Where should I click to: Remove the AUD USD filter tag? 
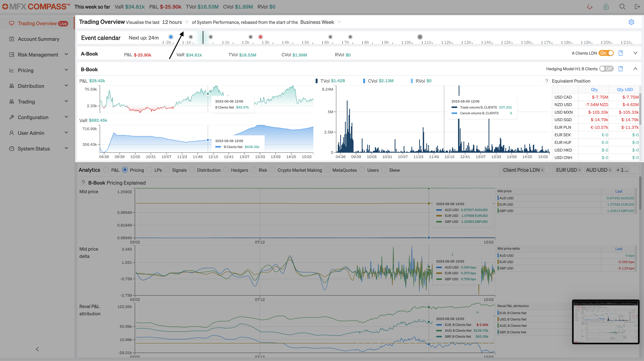pyautogui.click(x=610, y=170)
